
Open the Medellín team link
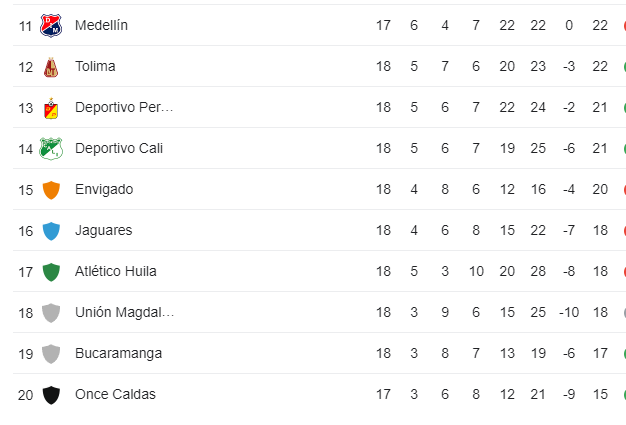coord(101,25)
